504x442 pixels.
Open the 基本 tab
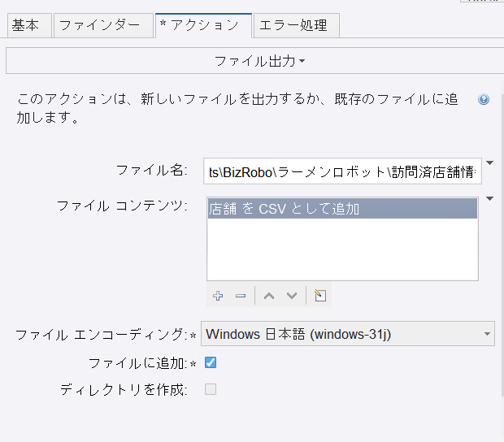pyautogui.click(x=29, y=25)
